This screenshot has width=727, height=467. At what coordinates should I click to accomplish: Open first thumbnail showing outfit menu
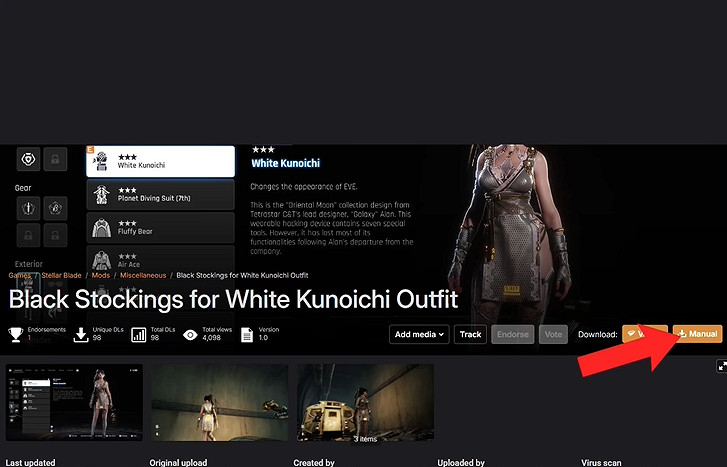pyautogui.click(x=74, y=402)
